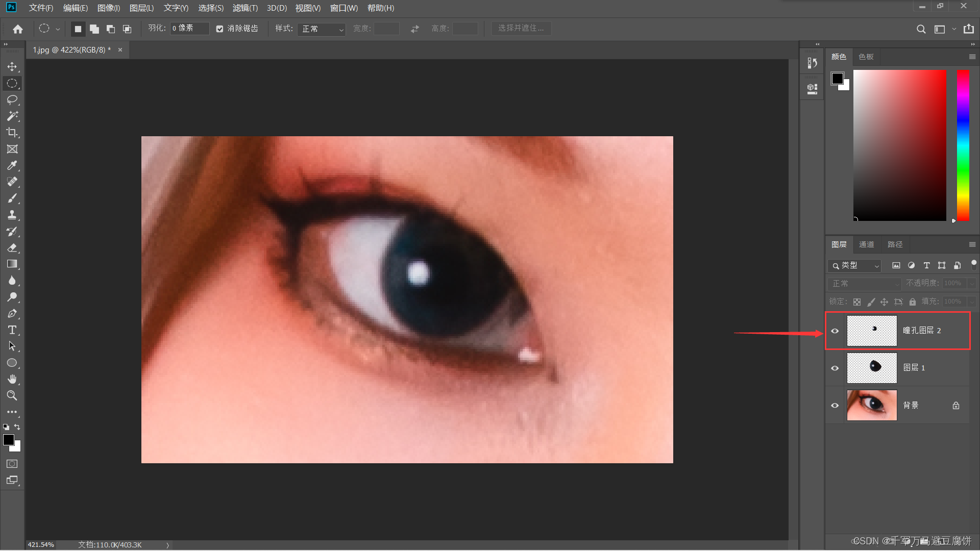
Task: Click the 选择并遮住... button
Action: [x=521, y=29]
